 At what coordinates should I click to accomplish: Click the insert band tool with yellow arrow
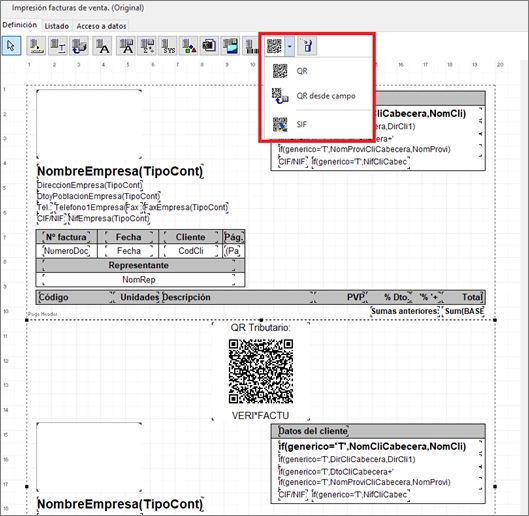point(36,46)
